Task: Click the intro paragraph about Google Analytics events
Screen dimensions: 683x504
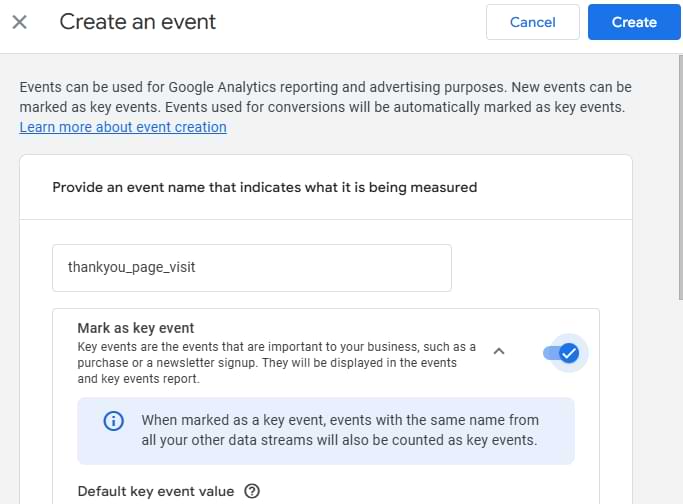Action: (325, 97)
